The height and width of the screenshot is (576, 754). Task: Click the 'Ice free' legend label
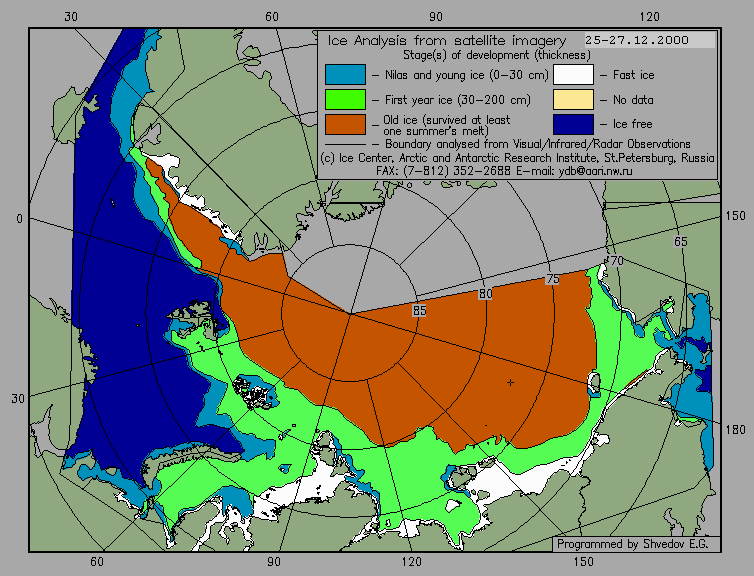point(632,124)
